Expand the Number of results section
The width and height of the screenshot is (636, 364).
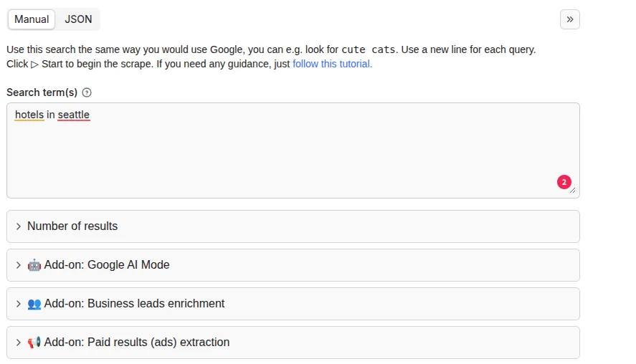(293, 226)
